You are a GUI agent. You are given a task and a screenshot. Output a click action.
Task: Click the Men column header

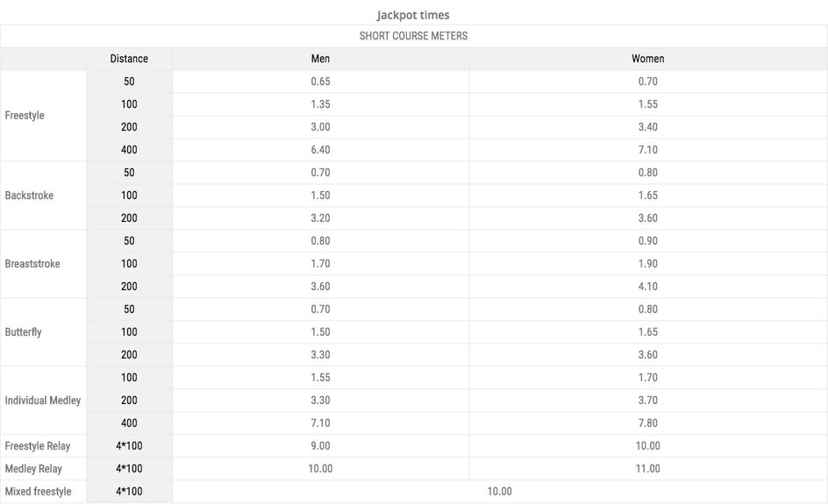pyautogui.click(x=320, y=59)
